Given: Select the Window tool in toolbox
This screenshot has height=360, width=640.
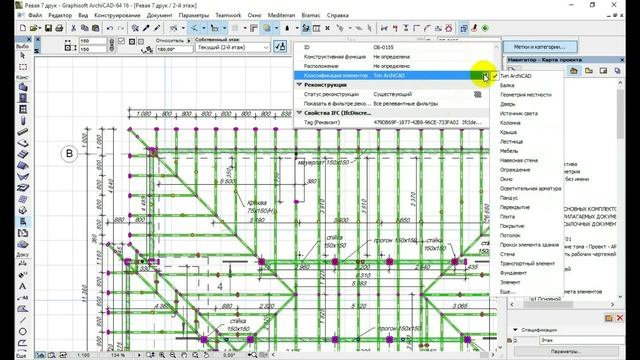Looking at the screenshot, I should coord(23,109).
